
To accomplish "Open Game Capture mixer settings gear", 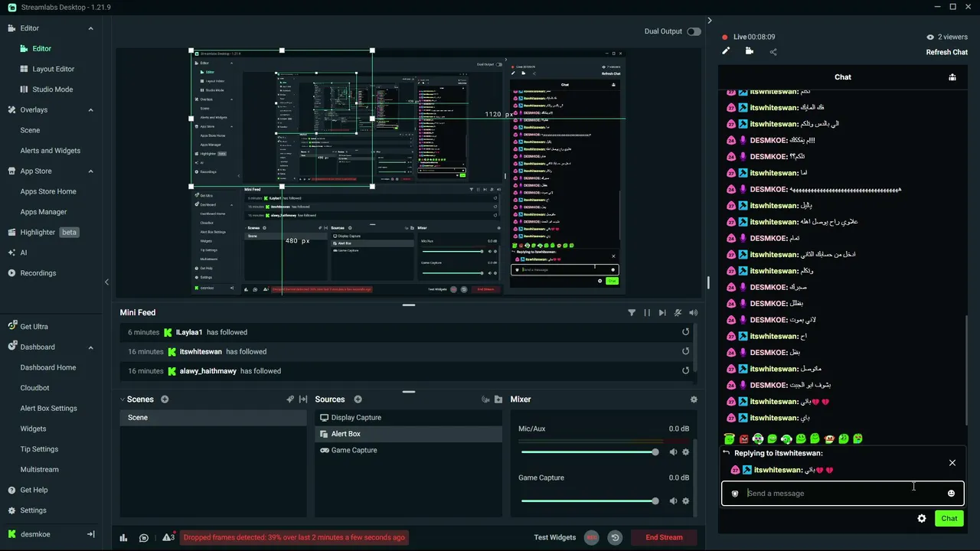I will tap(685, 501).
